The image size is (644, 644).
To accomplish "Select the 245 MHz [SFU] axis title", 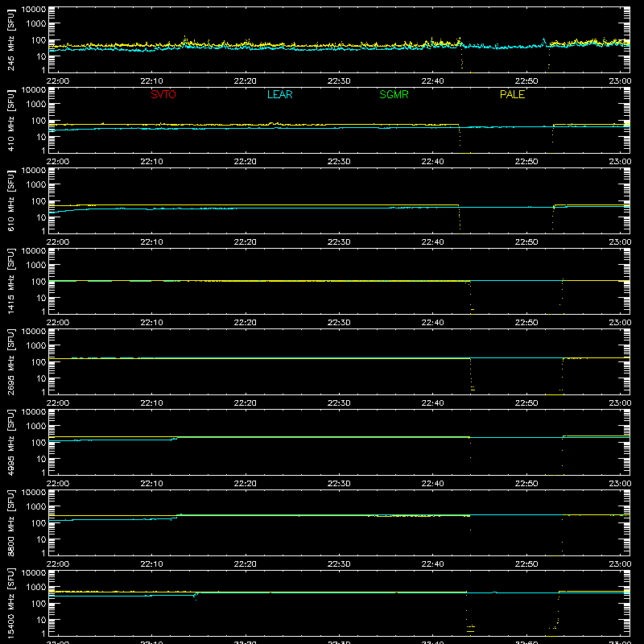I will [x=10, y=39].
